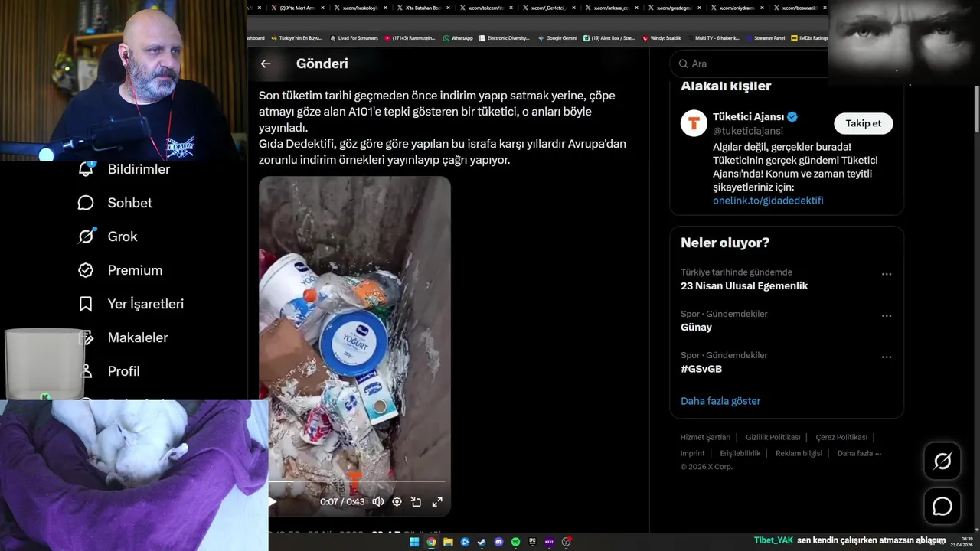Open Sohbet chat bubble icon
This screenshot has width=980, height=551.
coord(86,203)
